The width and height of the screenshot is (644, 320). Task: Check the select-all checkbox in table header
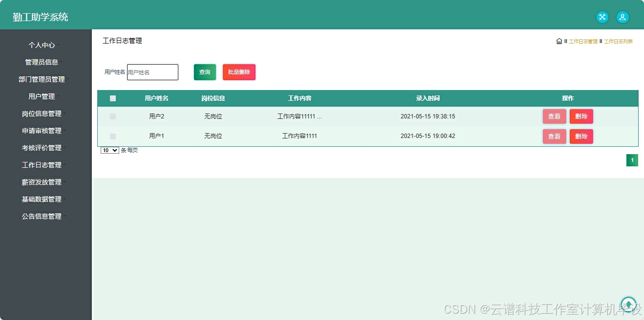coord(113,98)
